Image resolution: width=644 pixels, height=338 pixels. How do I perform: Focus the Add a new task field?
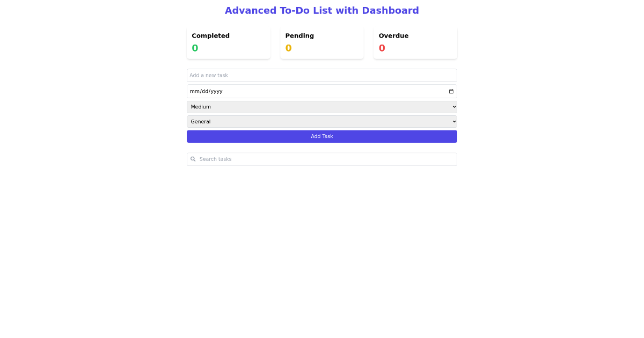point(322,75)
